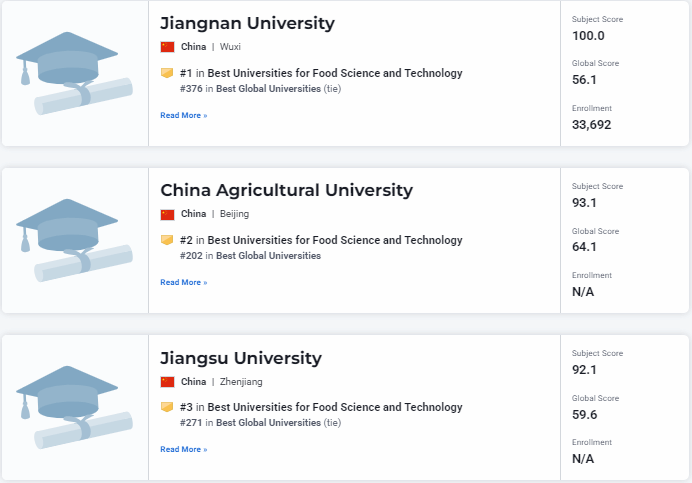Click the #2 ranking badge icon
The image size is (692, 483).
tap(167, 240)
